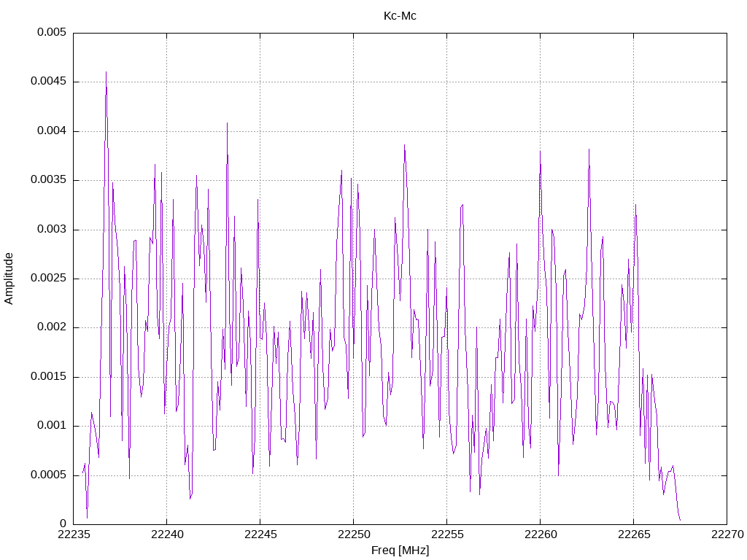747x560 pixels.
Task: Click the Freq [MHz] x-axis label
Action: [x=400, y=550]
